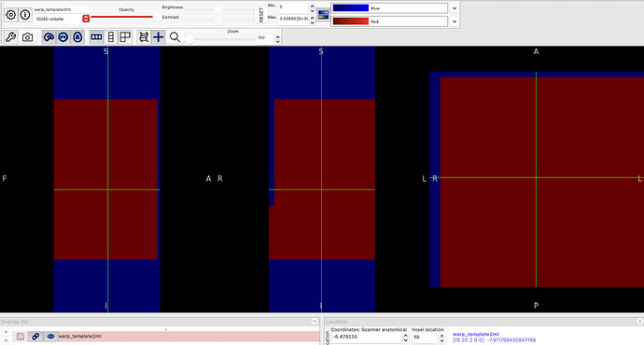This screenshot has width=644, height=345.
Task: Step the coordinate value spinner
Action: tap(405, 338)
